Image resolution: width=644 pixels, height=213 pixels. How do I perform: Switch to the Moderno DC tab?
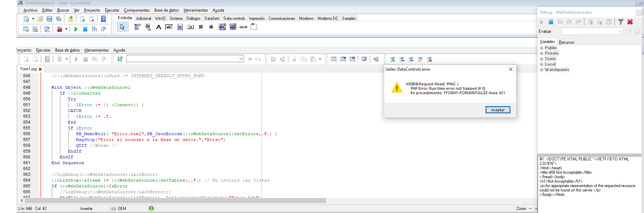(328, 18)
